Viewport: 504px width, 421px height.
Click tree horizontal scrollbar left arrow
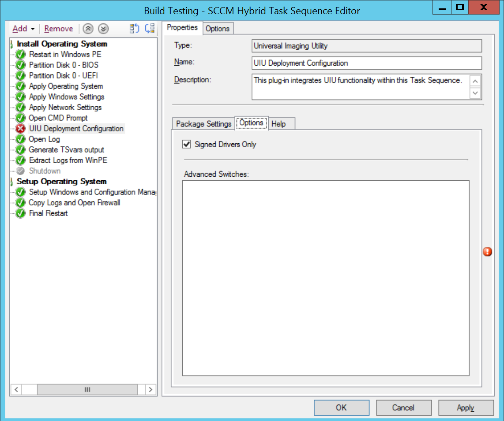pyautogui.click(x=16, y=390)
